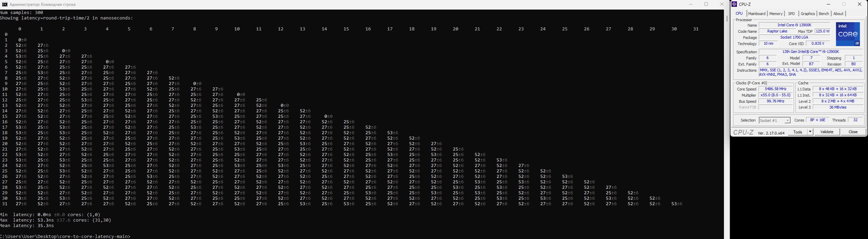Close the CPU-Z window with the X
Screen dimensions: 868x239
pos(859,4)
